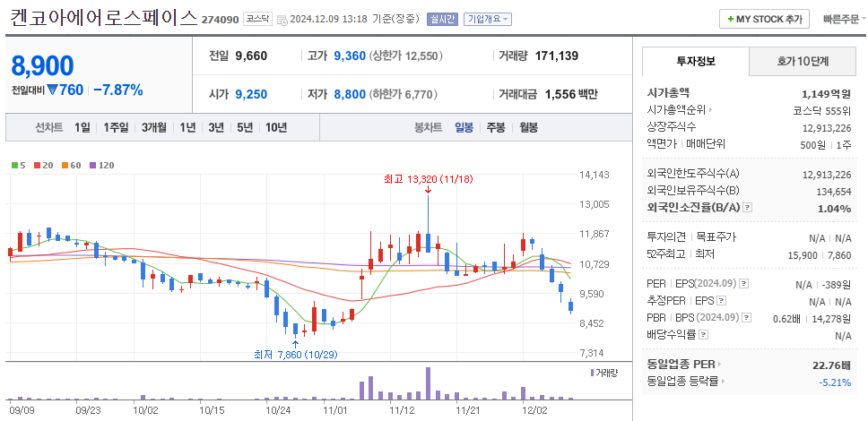This screenshot has width=868, height=421.
Task: Click the 거래량 volume legend
Action: [603, 373]
